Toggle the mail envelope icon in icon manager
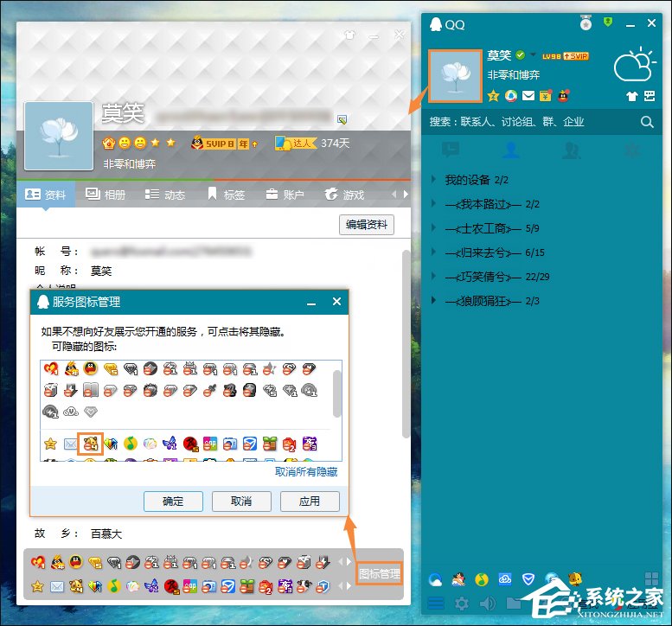The image size is (672, 626). (x=70, y=444)
